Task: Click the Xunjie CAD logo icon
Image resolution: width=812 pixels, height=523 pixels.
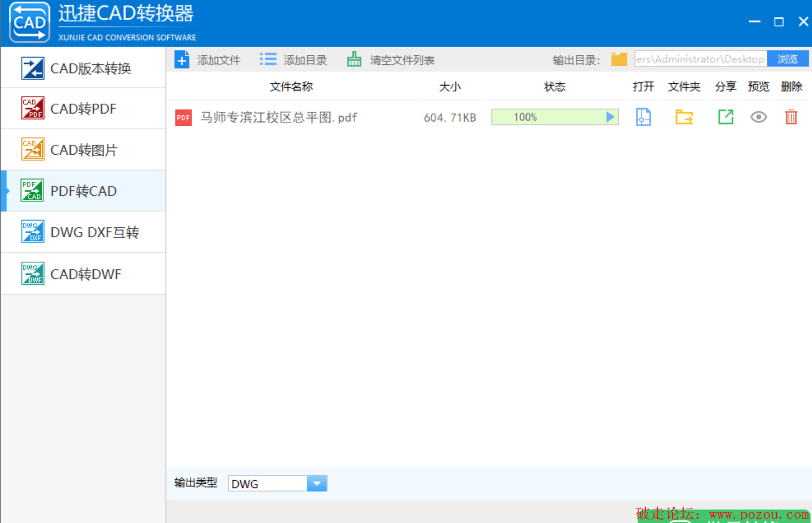Action: (30, 23)
